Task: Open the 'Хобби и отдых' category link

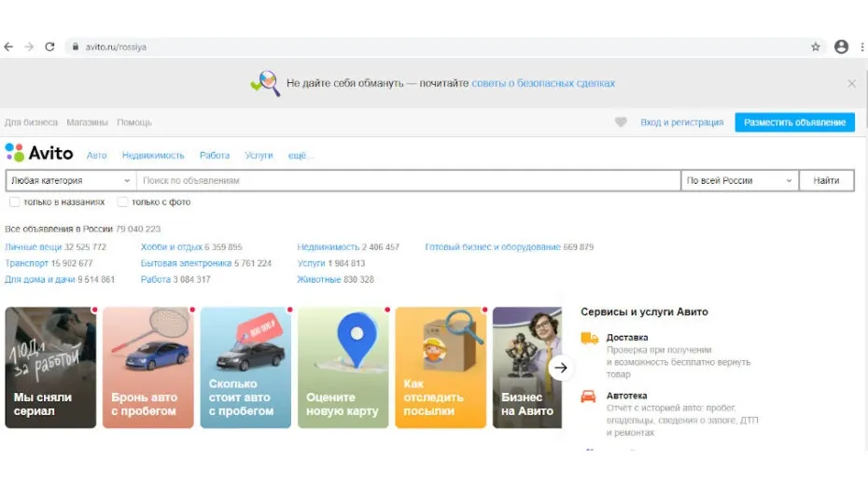Action: (x=171, y=247)
